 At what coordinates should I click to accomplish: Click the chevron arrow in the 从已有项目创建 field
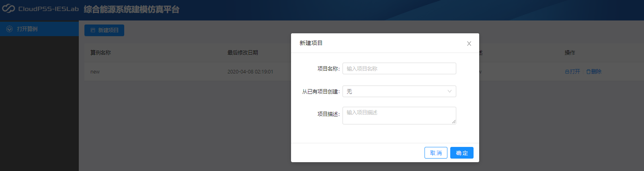pyautogui.click(x=449, y=92)
